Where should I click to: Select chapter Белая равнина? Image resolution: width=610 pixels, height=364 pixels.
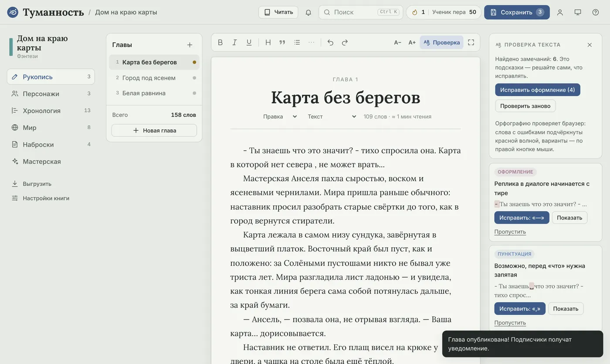(154, 93)
